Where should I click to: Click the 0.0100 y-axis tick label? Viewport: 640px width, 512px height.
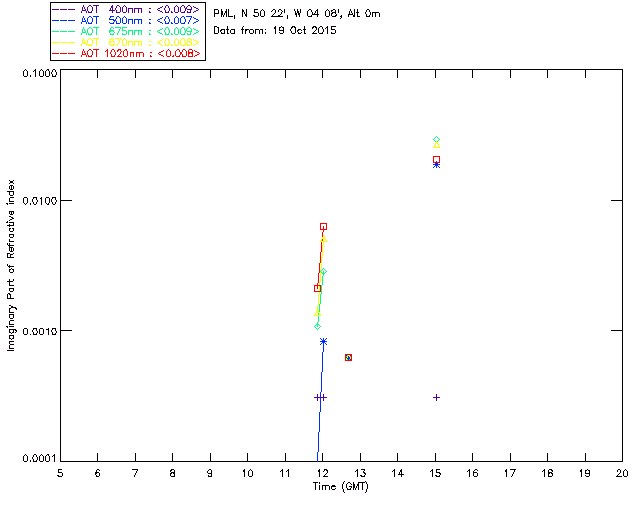point(39,201)
